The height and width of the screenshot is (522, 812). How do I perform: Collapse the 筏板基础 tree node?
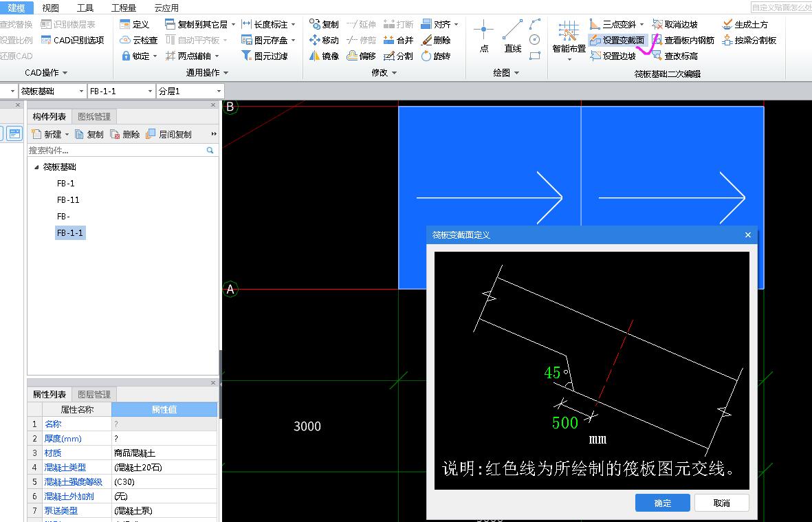pyautogui.click(x=36, y=166)
